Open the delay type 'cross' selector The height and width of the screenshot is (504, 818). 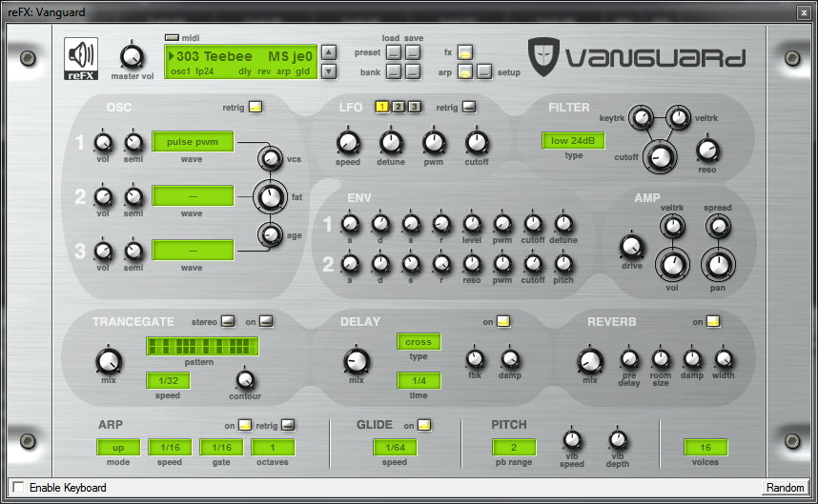click(x=419, y=341)
